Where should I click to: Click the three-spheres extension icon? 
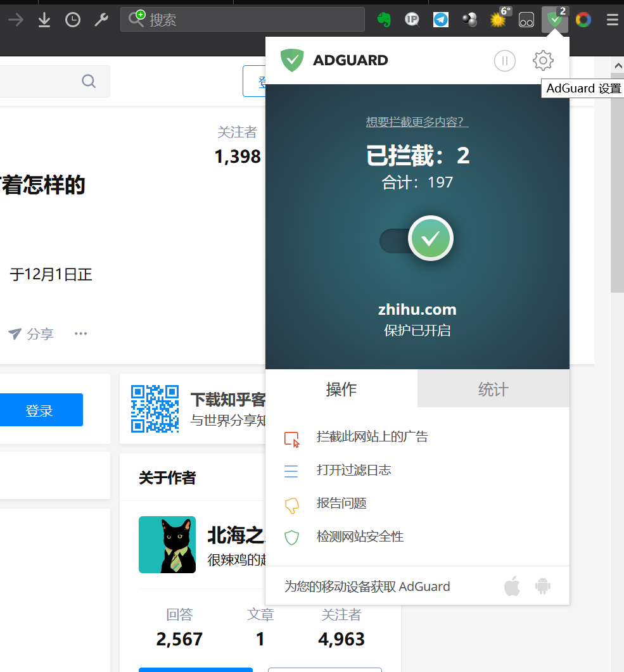pyautogui.click(x=469, y=19)
